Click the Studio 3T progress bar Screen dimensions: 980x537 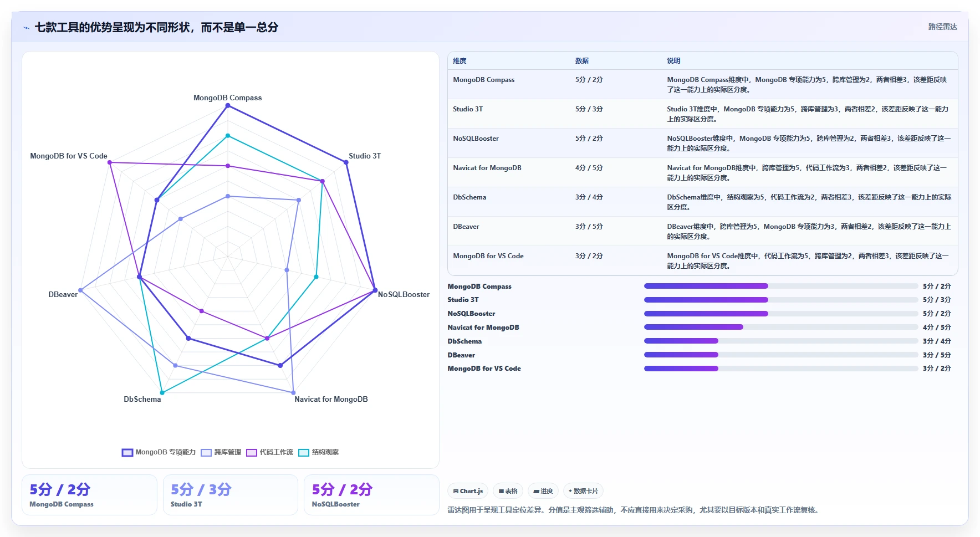pos(781,300)
